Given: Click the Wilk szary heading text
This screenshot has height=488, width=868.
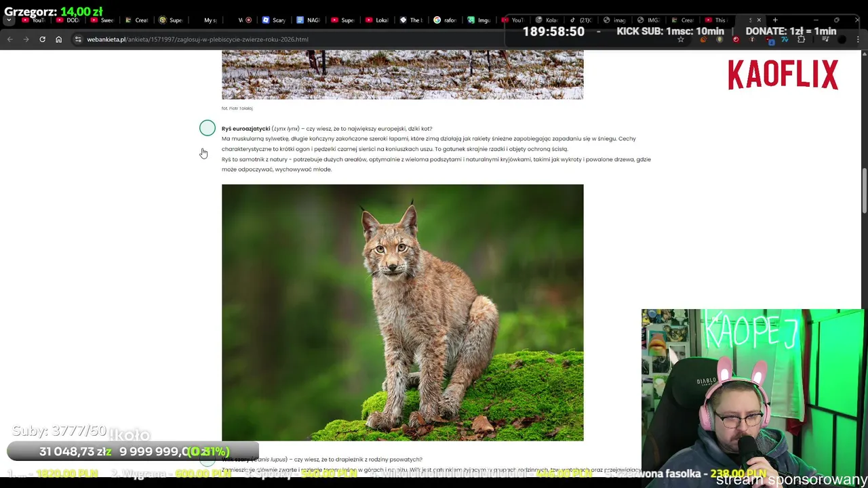Looking at the screenshot, I should point(235,460).
